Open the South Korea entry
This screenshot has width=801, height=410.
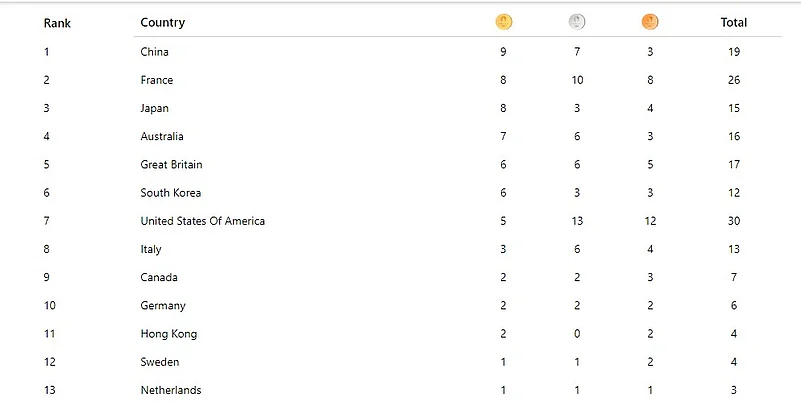coord(171,193)
